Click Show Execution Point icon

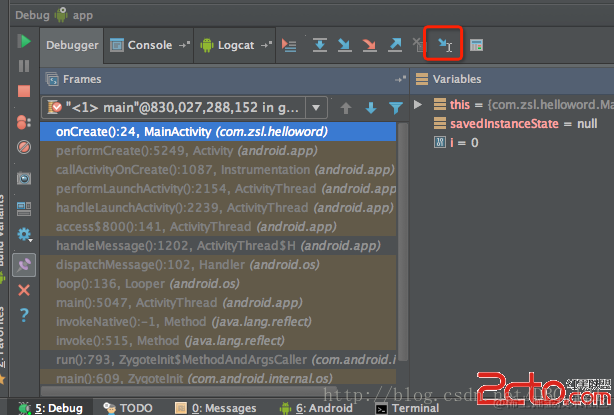pyautogui.click(x=289, y=45)
